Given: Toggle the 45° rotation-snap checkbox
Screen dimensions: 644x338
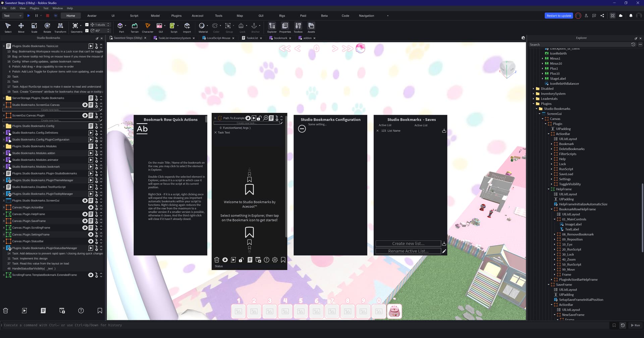Looking at the screenshot, I should tap(87, 31).
